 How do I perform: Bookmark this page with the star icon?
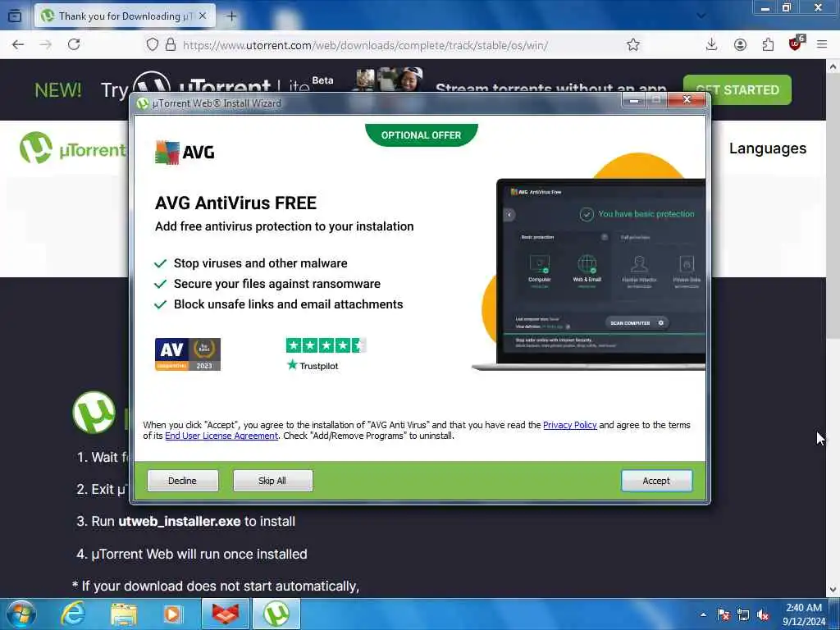click(x=633, y=44)
